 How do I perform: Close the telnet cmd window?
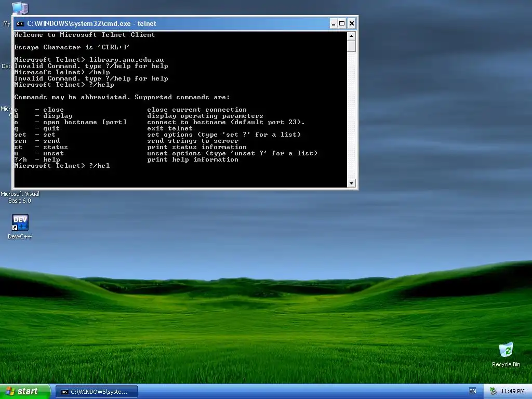tap(352, 23)
